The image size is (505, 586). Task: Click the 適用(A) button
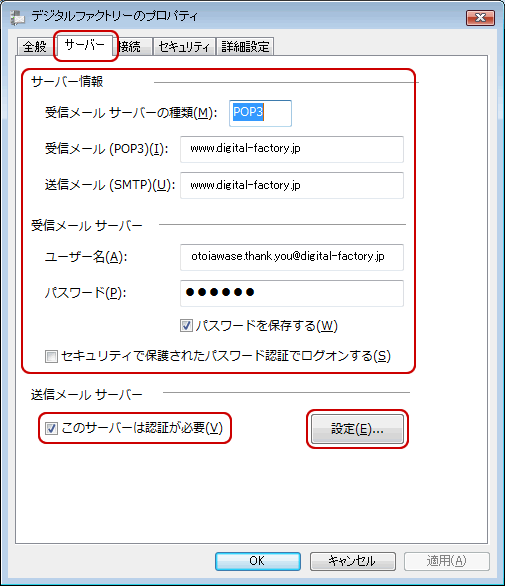click(x=447, y=561)
